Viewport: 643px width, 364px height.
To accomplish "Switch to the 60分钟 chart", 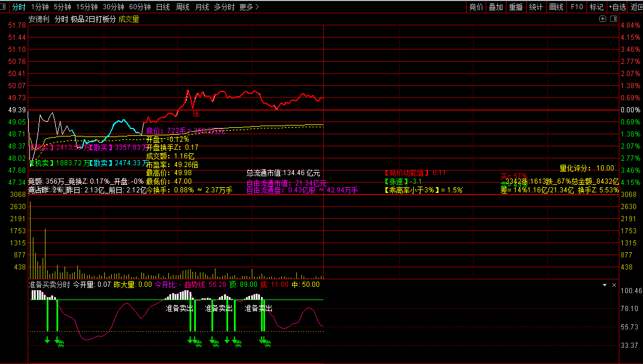I will coord(140,7).
